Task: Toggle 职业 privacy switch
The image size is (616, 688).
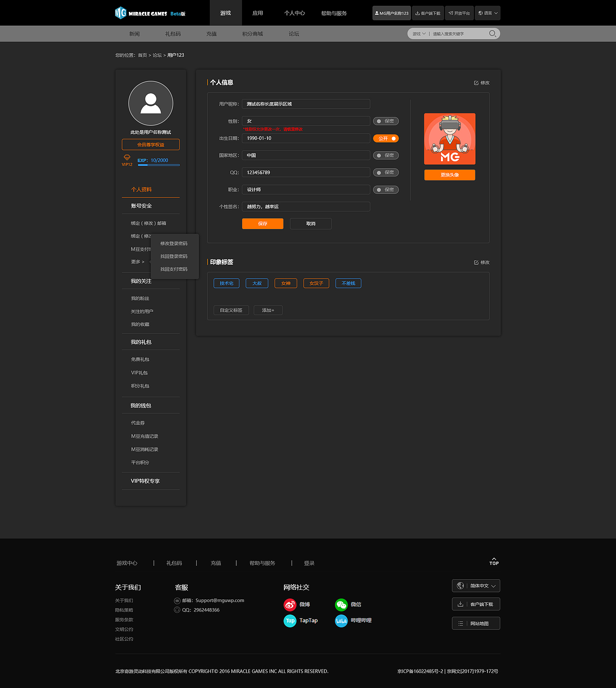Action: pos(386,190)
